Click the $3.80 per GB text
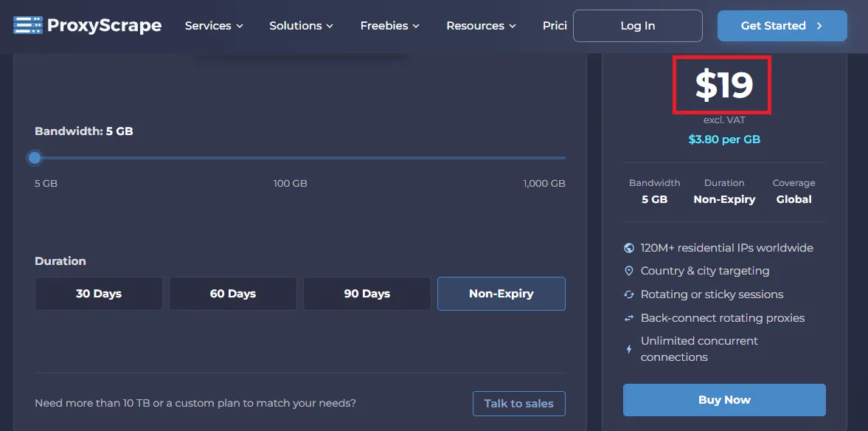The image size is (868, 431). 724,139
